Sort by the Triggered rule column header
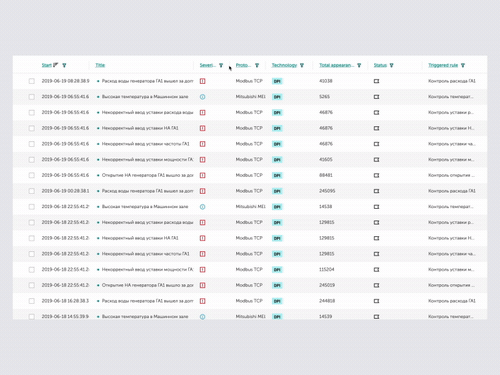Screen dimensions: 500x375 [x=443, y=65]
